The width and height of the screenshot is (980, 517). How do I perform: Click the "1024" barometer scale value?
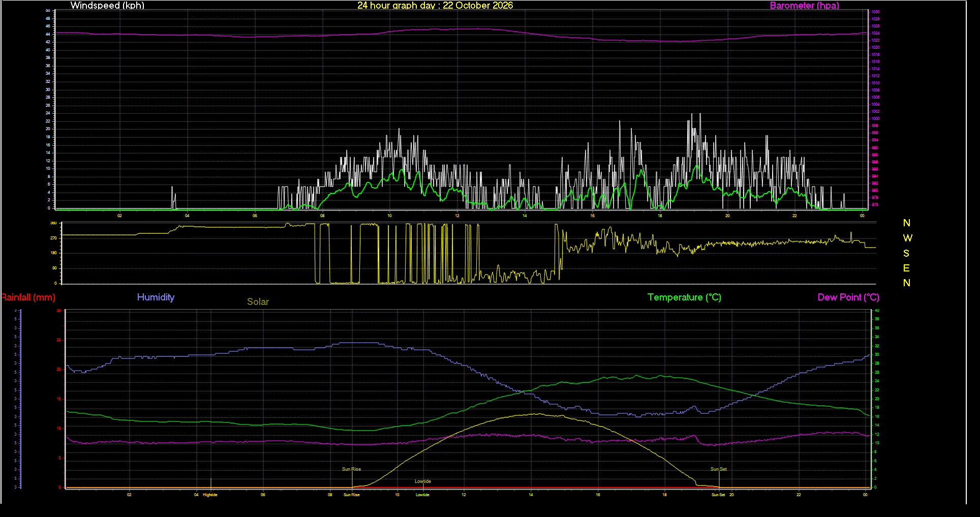[875, 33]
